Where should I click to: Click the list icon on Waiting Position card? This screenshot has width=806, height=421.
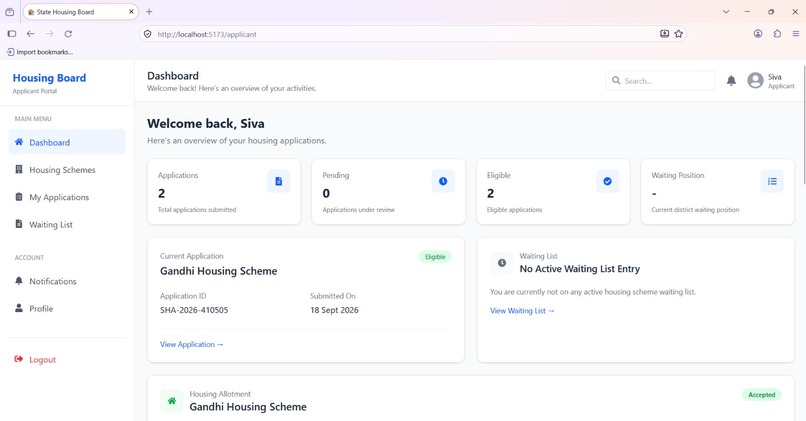point(772,181)
